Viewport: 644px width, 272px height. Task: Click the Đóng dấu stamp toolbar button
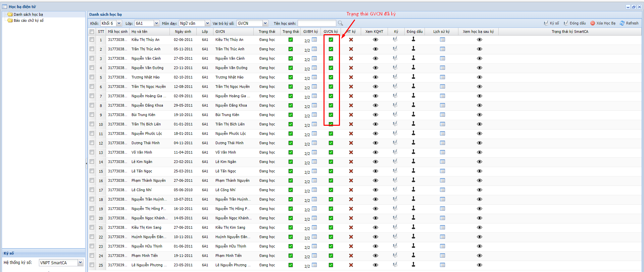coord(574,23)
